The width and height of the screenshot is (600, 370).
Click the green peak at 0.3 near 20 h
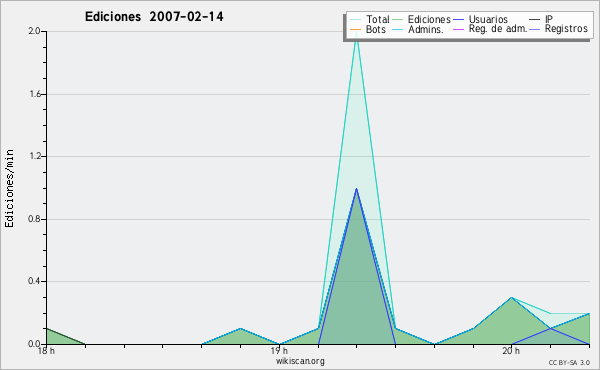click(x=511, y=298)
